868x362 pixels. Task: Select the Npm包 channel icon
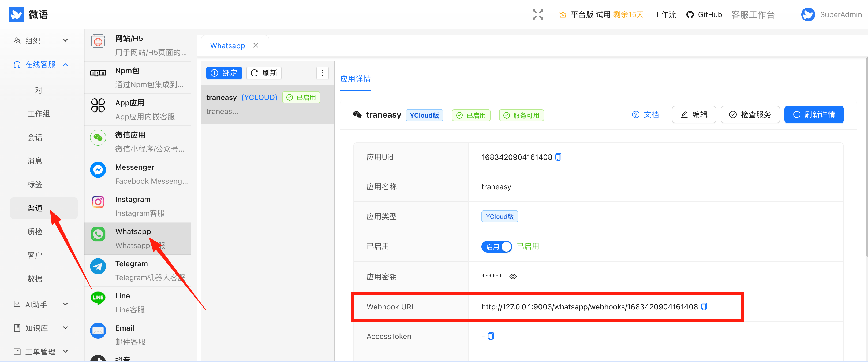98,73
